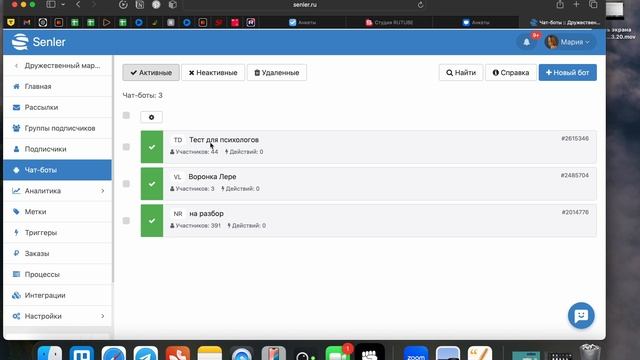Image resolution: width=640 pixels, height=360 pixels.
Task: Open a new Safari tab
Action: tap(576, 4)
